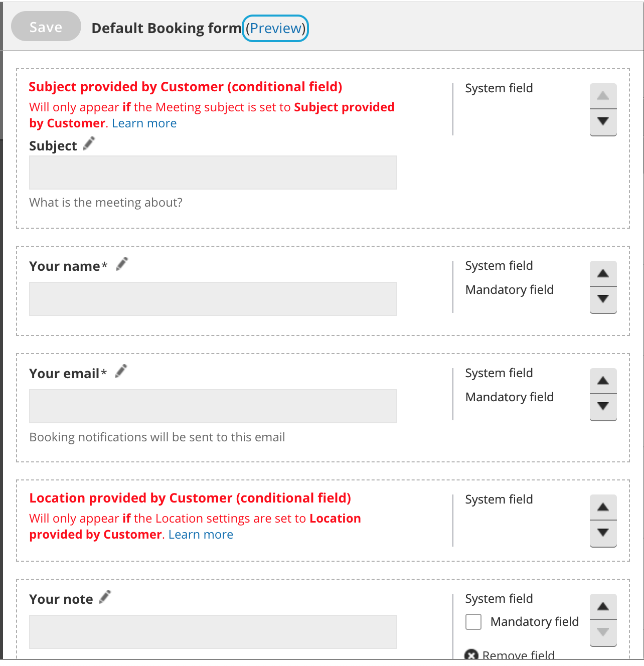Edit the Your note label via pencil
This screenshot has width=644, height=666.
tap(105, 597)
